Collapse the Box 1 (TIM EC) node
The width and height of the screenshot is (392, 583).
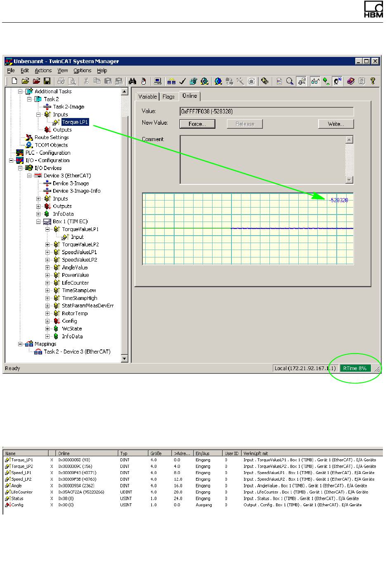pyautogui.click(x=38, y=222)
